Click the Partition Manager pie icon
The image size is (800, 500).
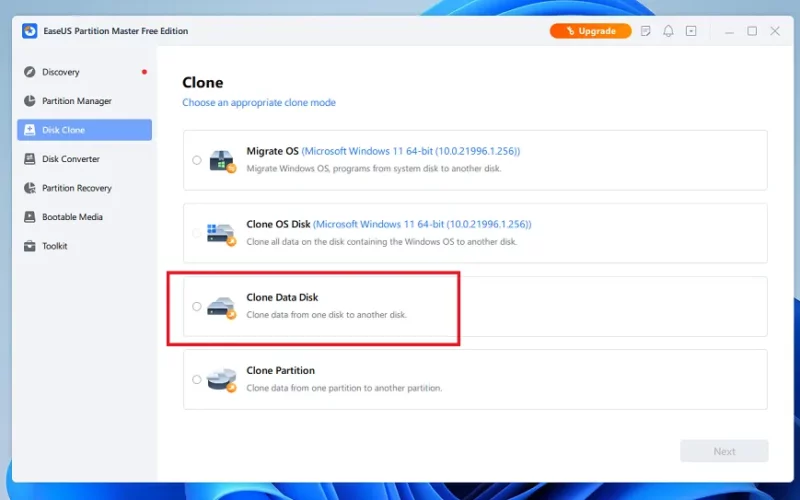click(x=30, y=101)
